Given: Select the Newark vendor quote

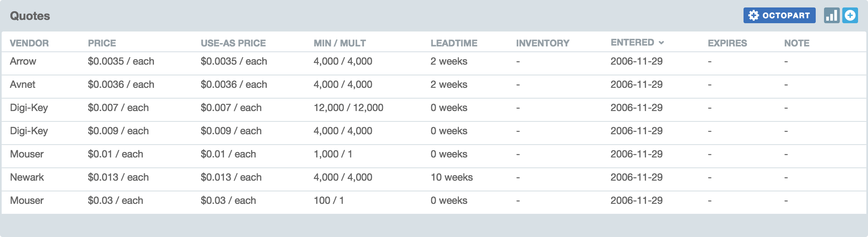Looking at the screenshot, I should tap(27, 177).
